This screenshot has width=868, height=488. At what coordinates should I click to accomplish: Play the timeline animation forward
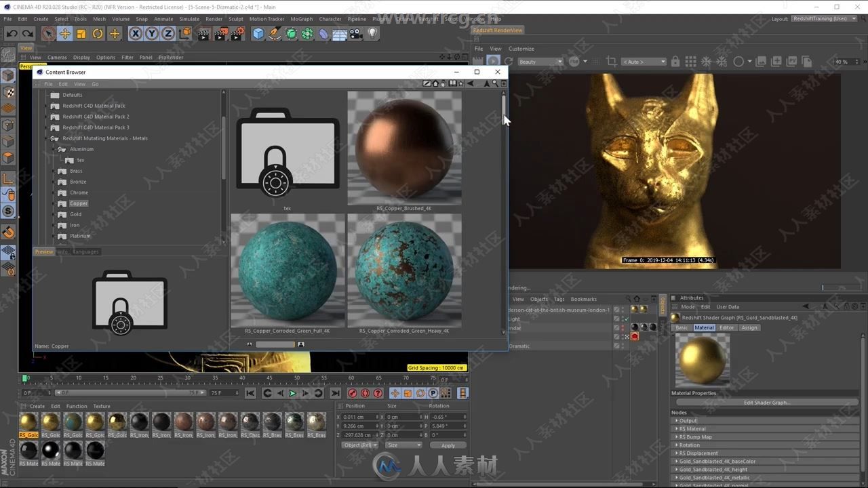[x=293, y=393]
